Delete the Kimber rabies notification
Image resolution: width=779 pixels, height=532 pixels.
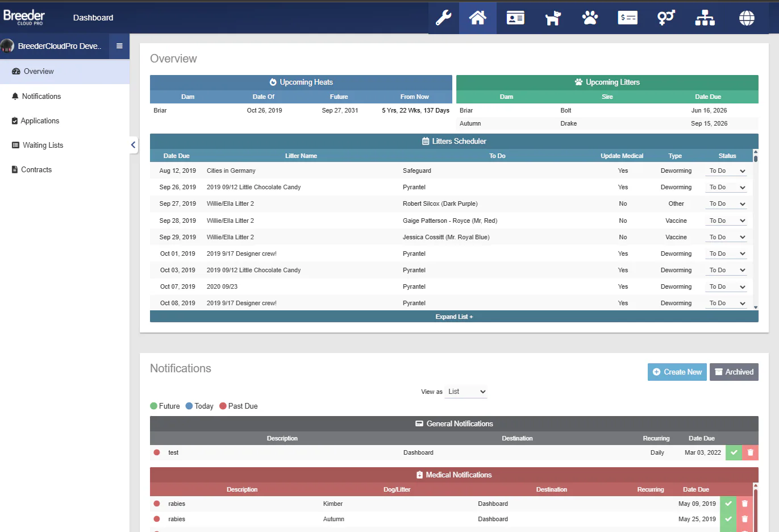tap(744, 504)
